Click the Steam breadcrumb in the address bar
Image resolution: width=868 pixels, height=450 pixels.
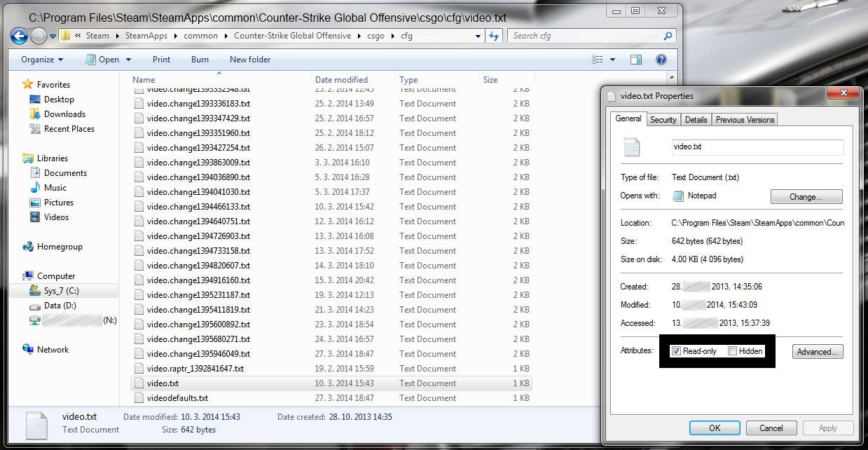[98, 36]
